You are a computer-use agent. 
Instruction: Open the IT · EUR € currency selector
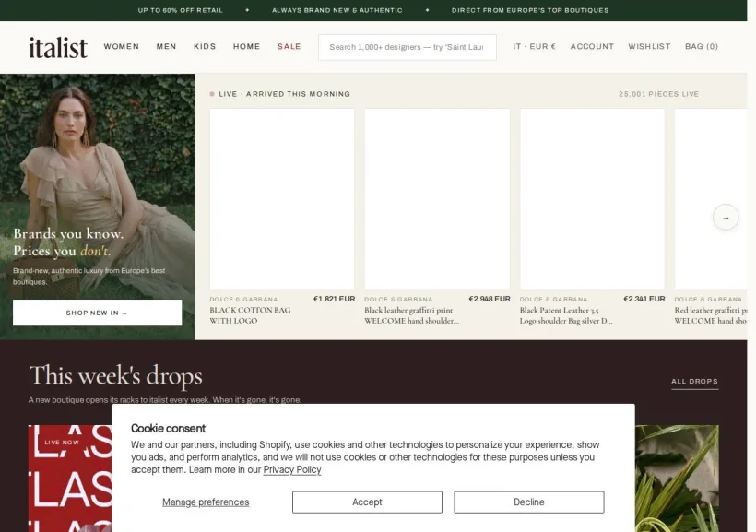point(534,47)
